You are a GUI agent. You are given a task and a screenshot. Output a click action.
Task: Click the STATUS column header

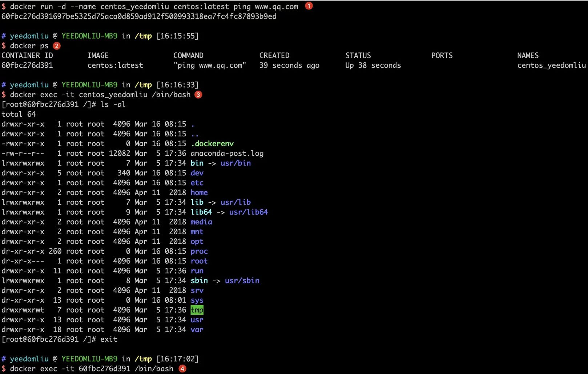[x=358, y=55]
